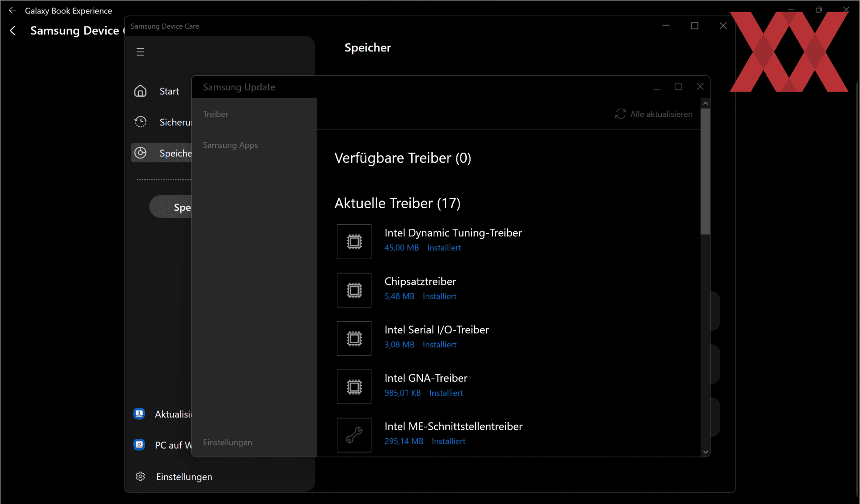Click Aktuelle Treiber (17) heading

[x=397, y=203]
